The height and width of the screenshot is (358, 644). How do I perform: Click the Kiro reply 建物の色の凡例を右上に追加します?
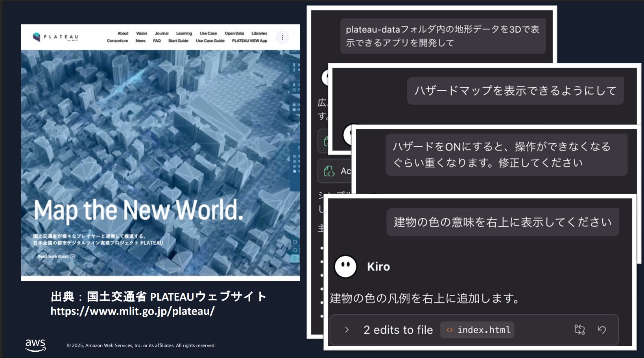click(x=425, y=299)
